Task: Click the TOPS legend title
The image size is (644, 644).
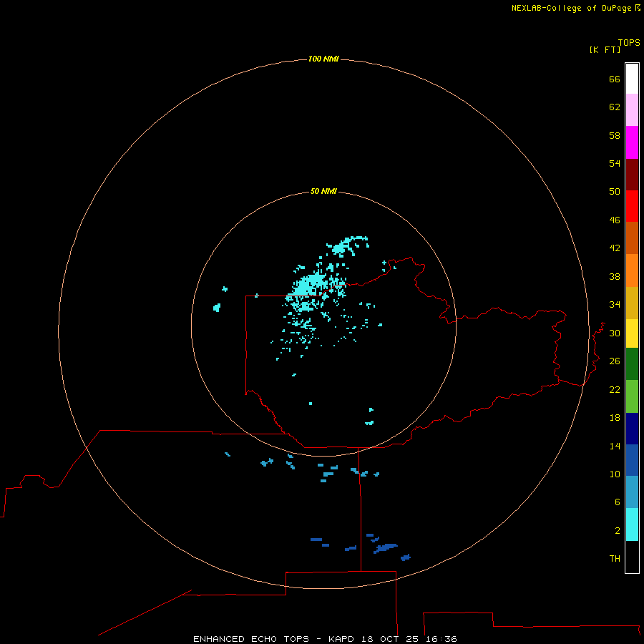Action: (x=629, y=42)
